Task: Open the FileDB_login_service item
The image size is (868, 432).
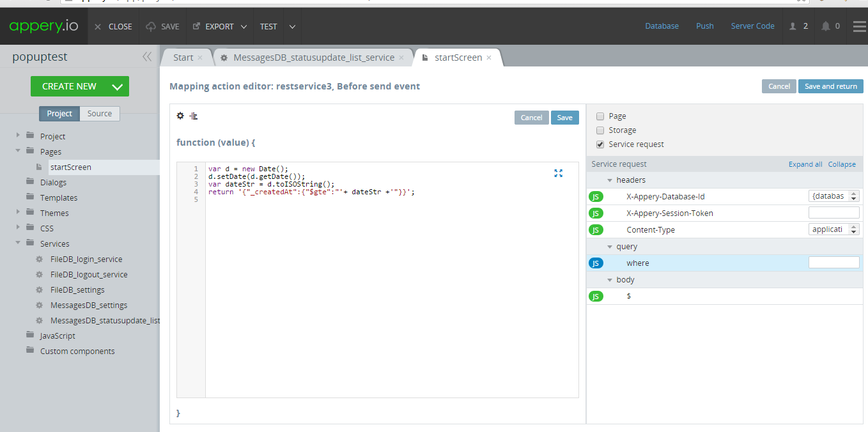Action: 86,259
